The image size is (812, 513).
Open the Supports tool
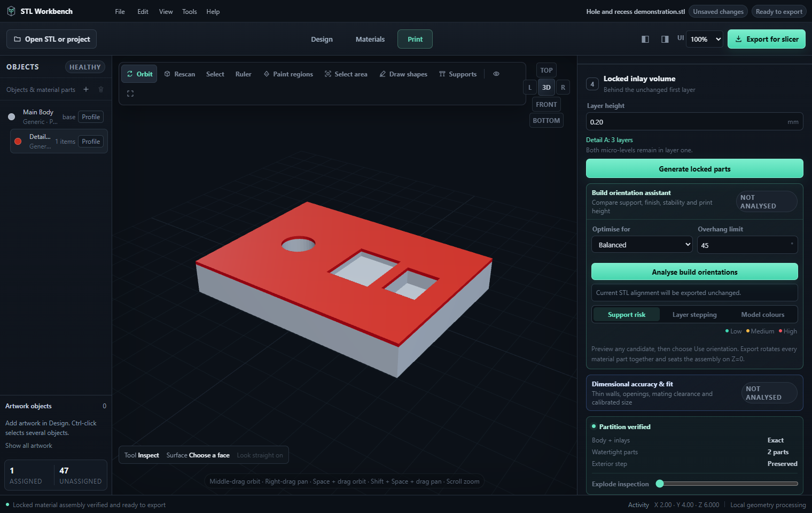458,74
